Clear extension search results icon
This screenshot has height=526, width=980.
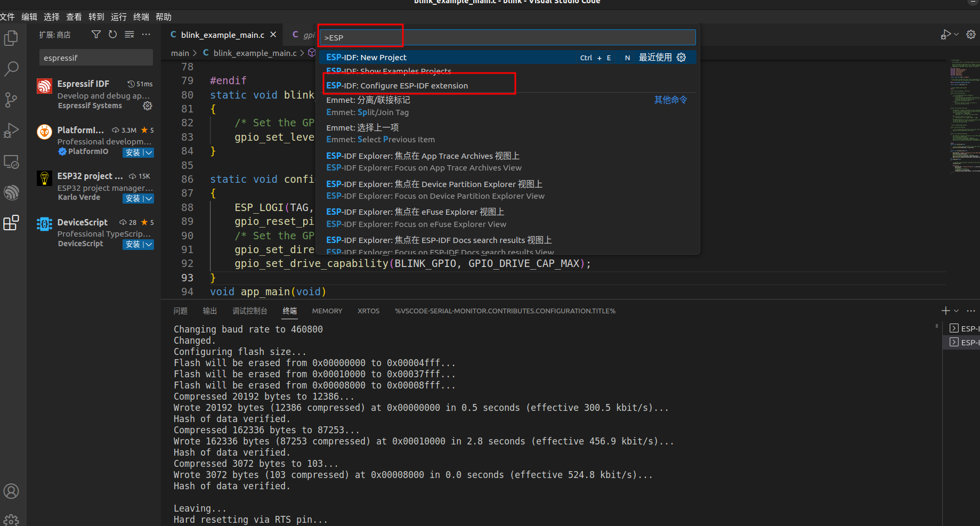(129, 35)
